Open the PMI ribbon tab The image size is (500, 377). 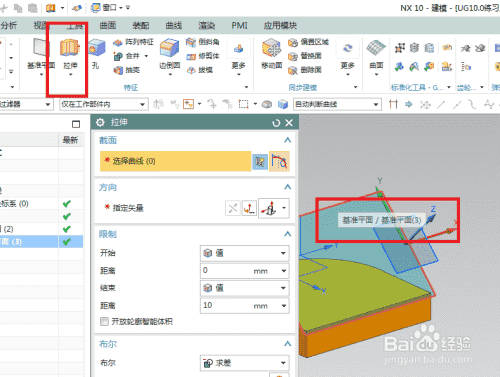240,25
